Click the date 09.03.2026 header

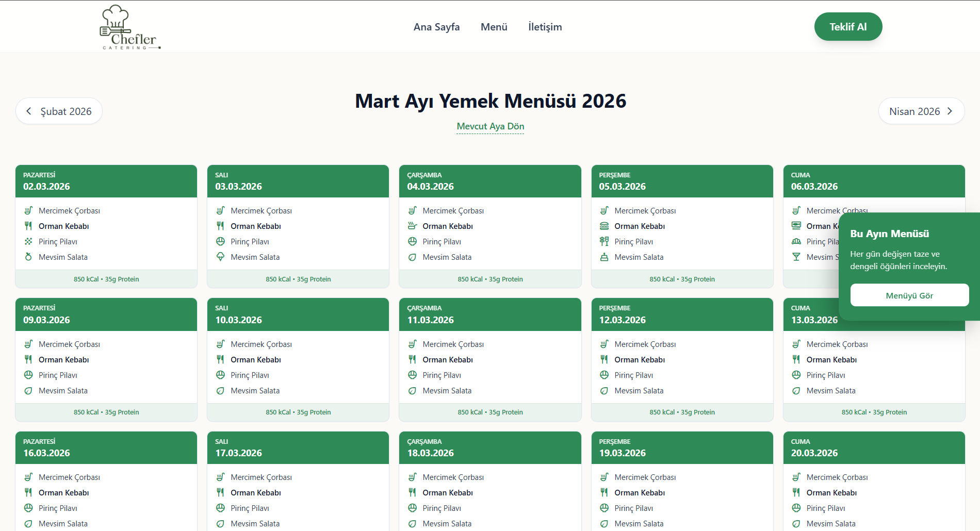[x=106, y=314]
